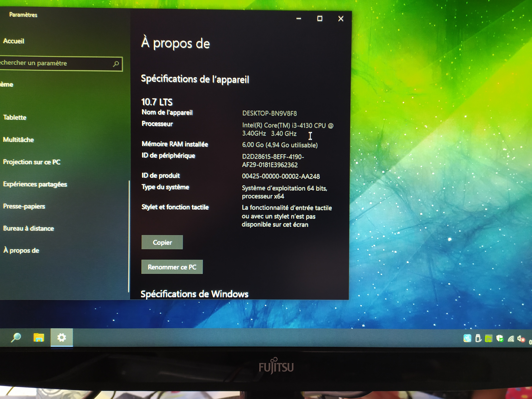Screen dimensions: 532x399
Task: Click the sidebar vertical scrollbar
Action: [x=129, y=236]
